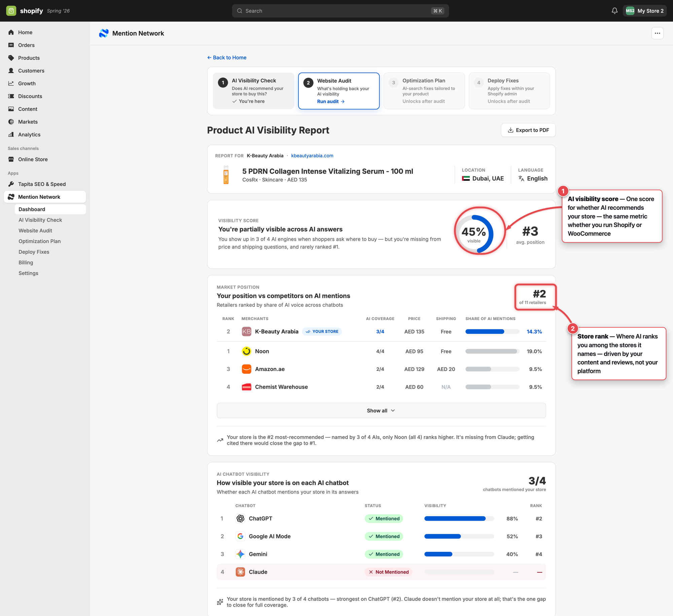673x616 pixels.
Task: Click Google AI Mode's 52% value
Action: [x=512, y=536]
